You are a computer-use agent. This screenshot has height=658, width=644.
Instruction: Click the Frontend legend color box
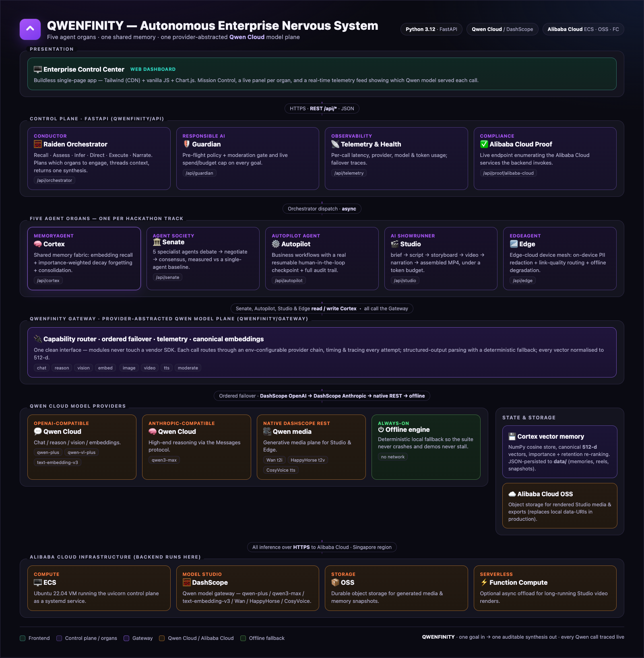(23, 638)
